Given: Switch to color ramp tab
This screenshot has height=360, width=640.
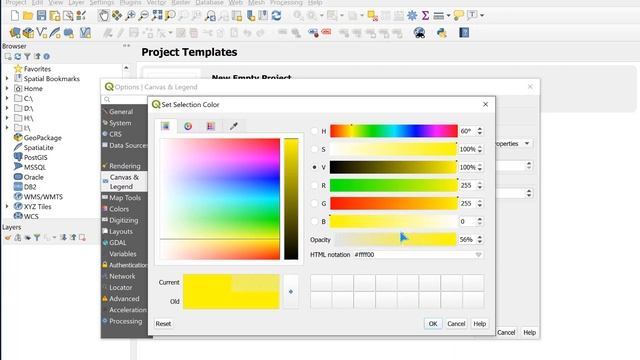Looking at the screenshot, I should coord(165,126).
